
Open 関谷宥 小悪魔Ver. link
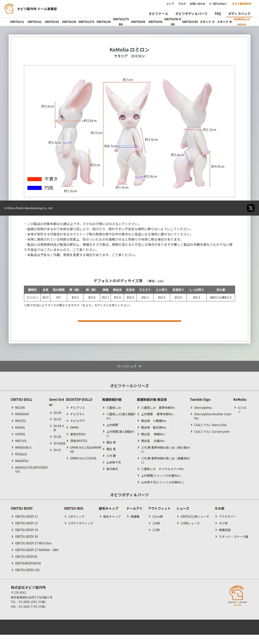pos(154,421)
